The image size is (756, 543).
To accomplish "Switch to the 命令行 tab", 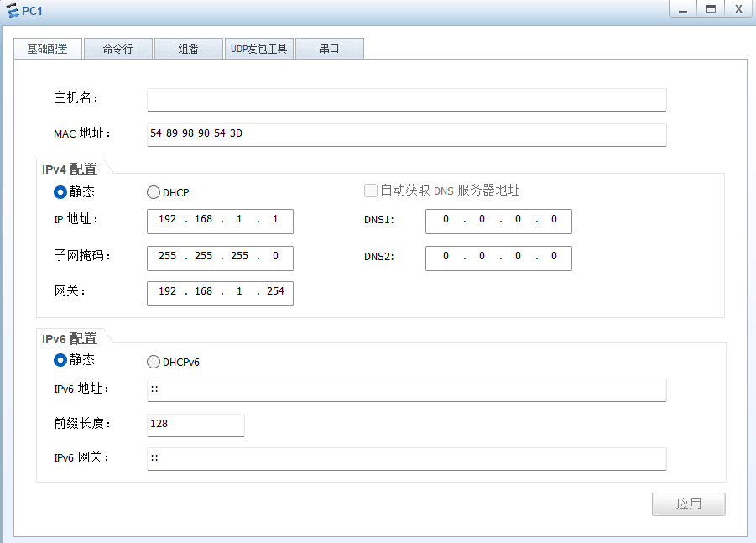I will point(117,48).
